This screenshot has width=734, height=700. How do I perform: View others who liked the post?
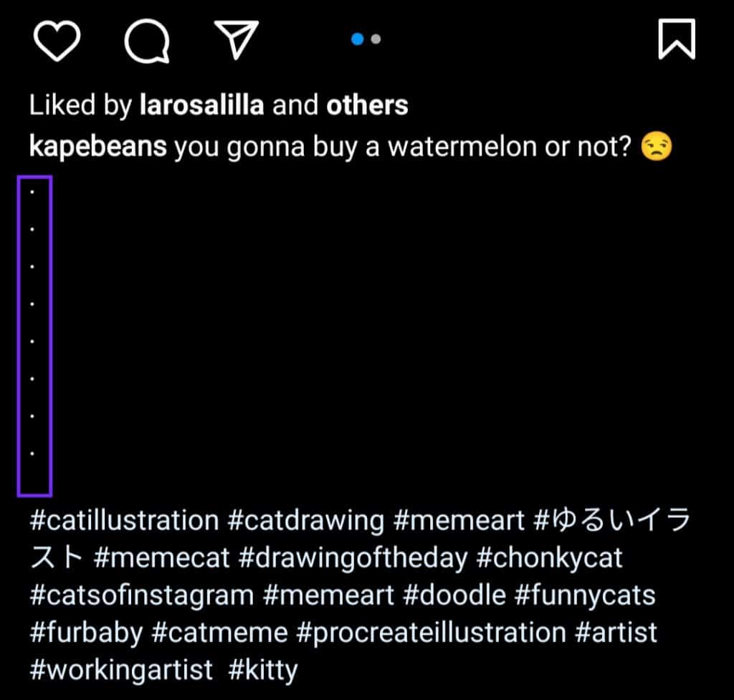(x=367, y=105)
